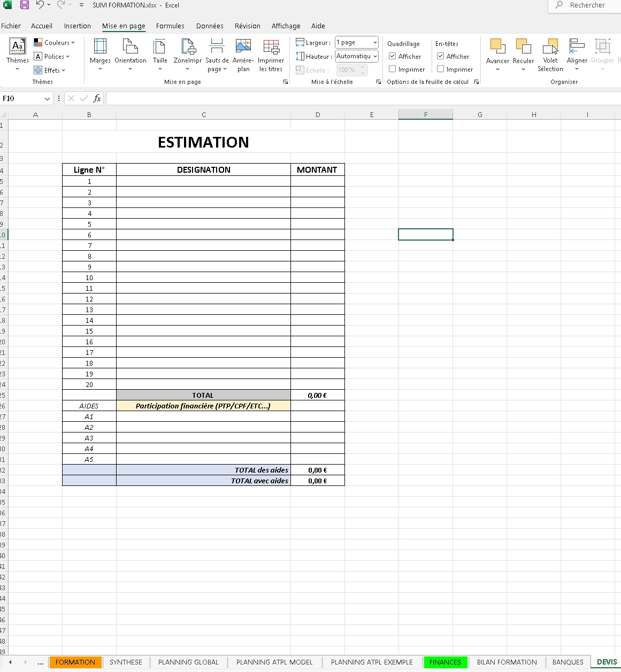Image resolution: width=621 pixels, height=672 pixels.
Task: Select the DESIGNATION header cell
Action: click(204, 169)
